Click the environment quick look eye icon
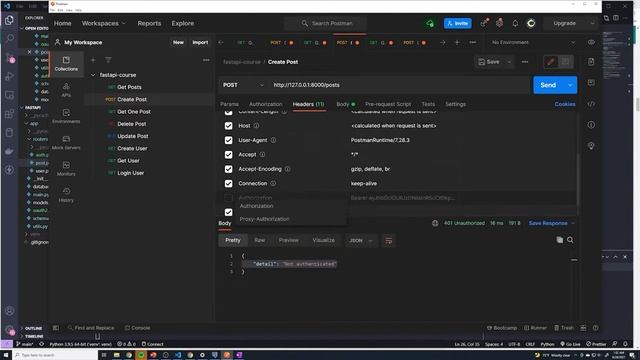The height and width of the screenshot is (360, 640). coord(591,42)
